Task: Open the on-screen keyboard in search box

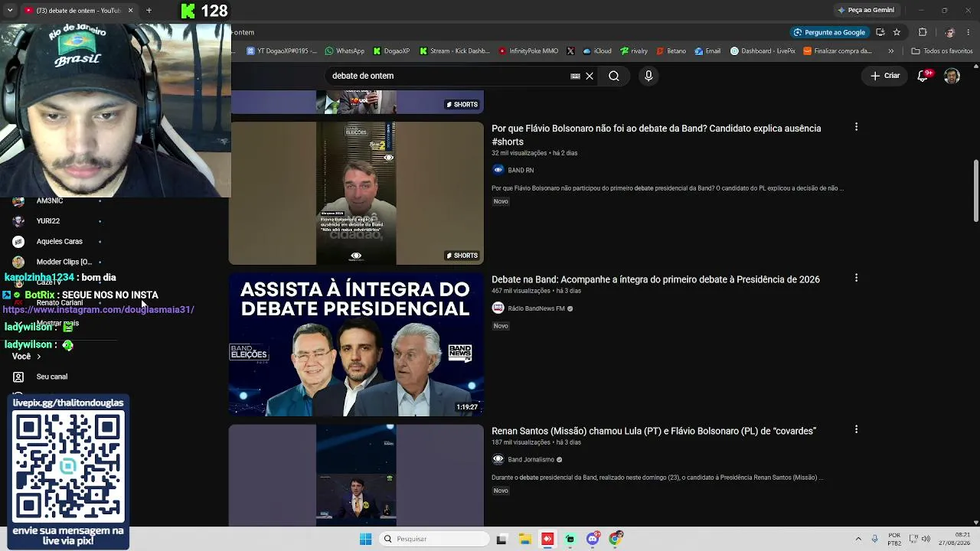Action: (x=575, y=76)
